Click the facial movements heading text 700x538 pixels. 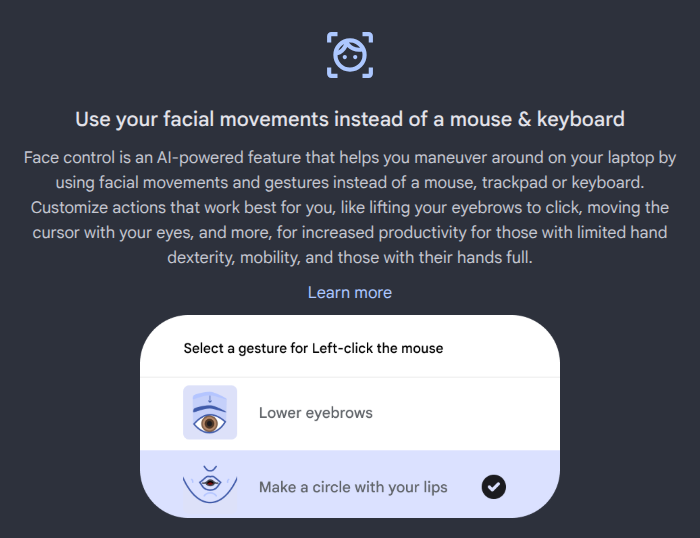pos(349,119)
